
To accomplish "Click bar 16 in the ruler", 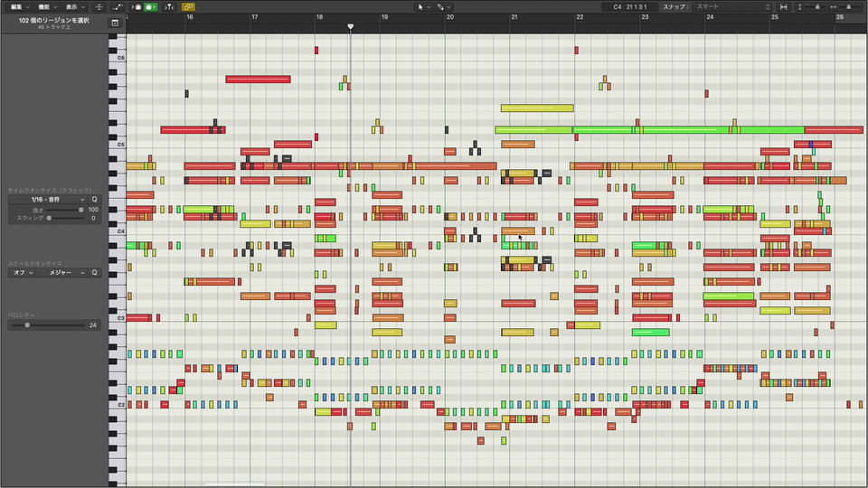I will click(x=190, y=17).
